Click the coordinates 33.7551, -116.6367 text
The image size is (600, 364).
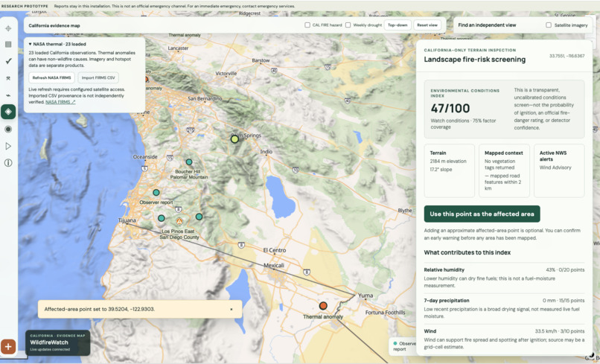point(567,56)
